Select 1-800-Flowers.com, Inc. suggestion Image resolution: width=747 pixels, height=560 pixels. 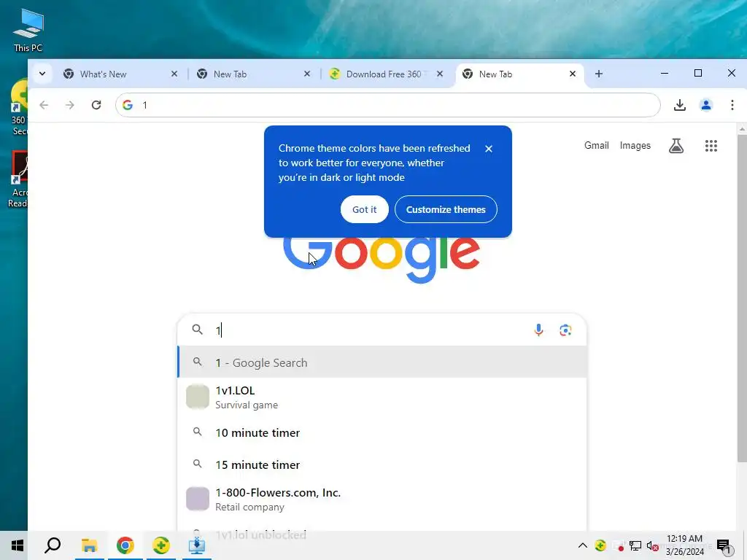tap(382, 499)
